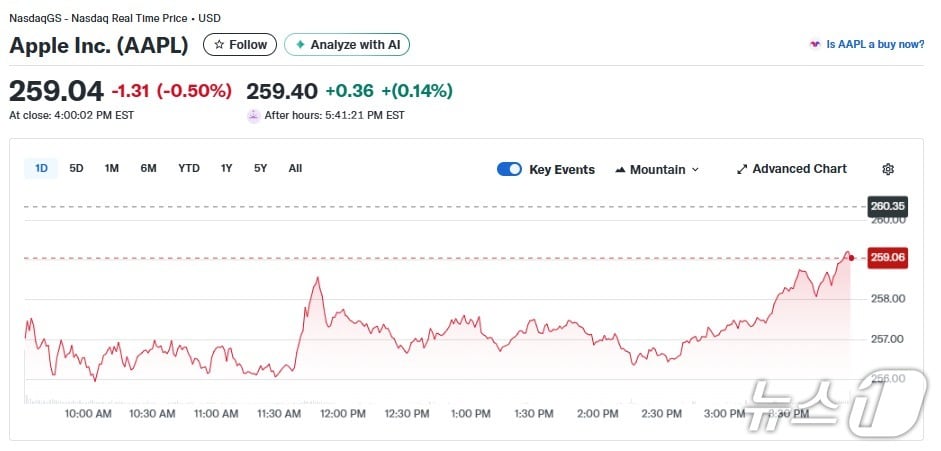Click the mountain chart type icon
941x451 pixels.
click(x=620, y=169)
